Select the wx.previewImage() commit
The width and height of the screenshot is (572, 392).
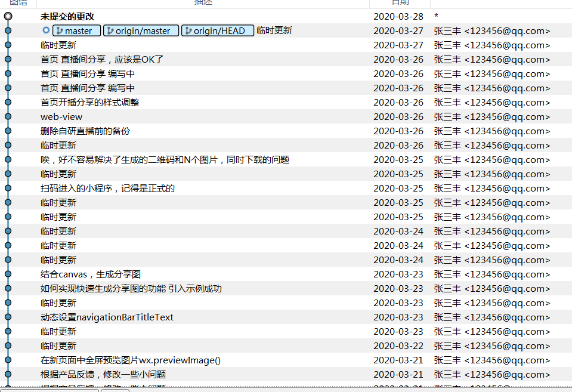130,360
